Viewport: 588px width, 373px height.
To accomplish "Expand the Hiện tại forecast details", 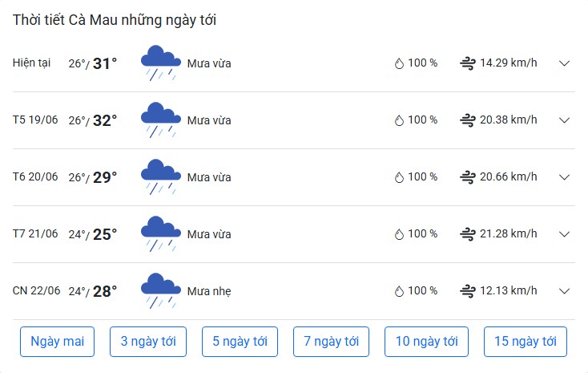I will 564,63.
